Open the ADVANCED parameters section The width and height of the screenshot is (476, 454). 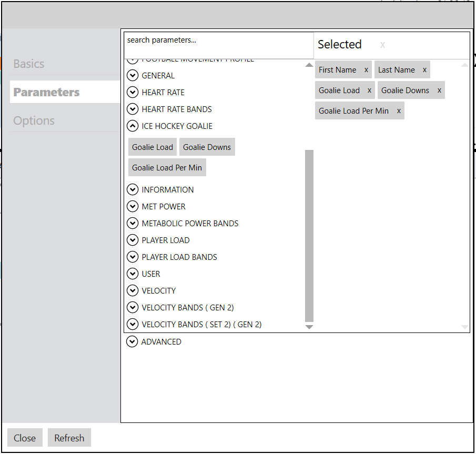132,341
